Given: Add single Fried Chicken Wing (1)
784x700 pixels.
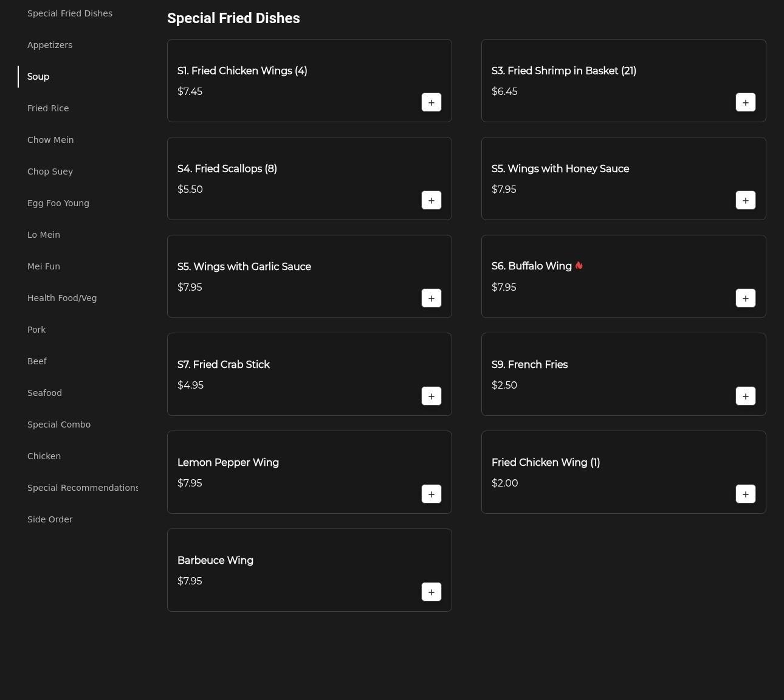Looking at the screenshot, I should pyautogui.click(x=745, y=494).
